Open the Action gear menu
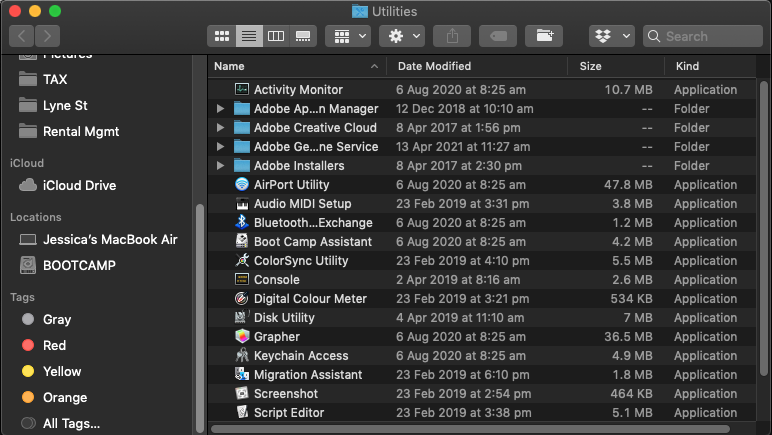 point(402,36)
